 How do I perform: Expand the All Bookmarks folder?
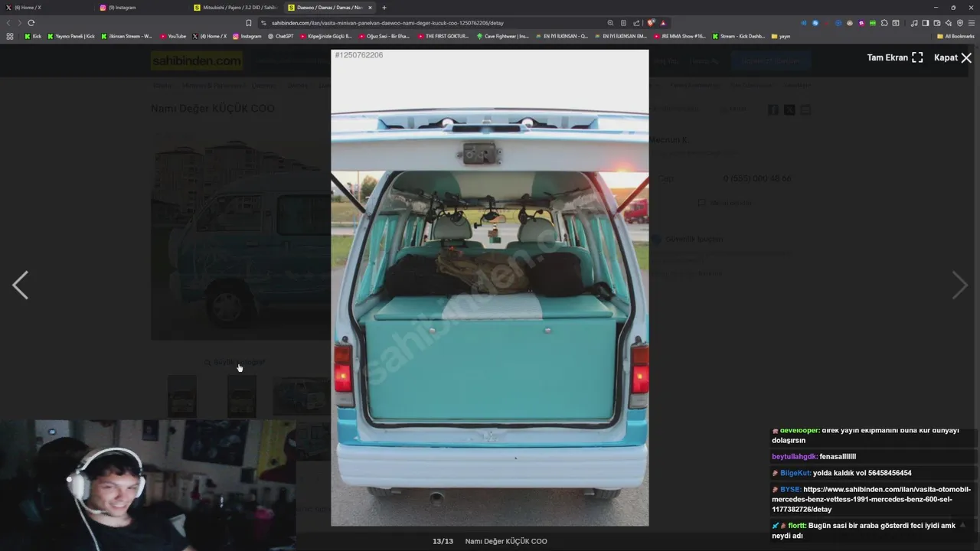[x=955, y=36]
